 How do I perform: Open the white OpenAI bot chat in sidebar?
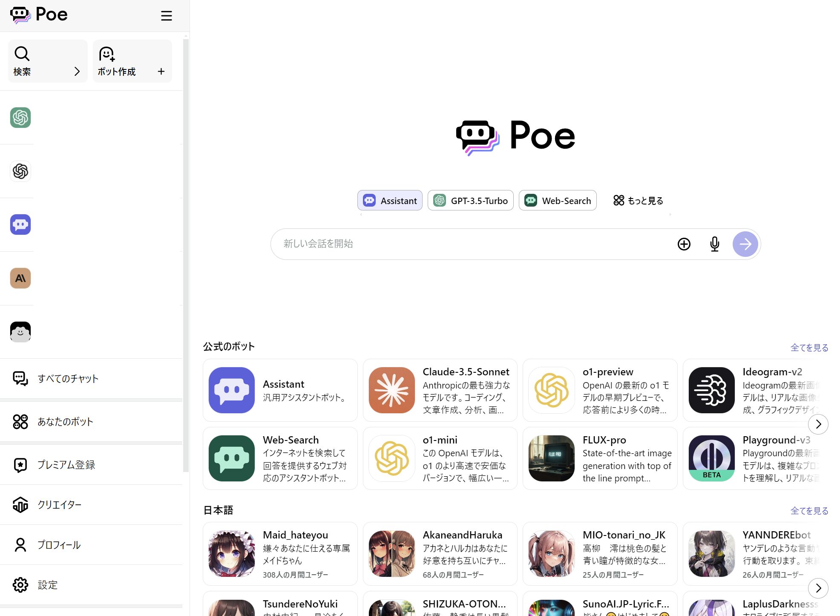pyautogui.click(x=20, y=171)
